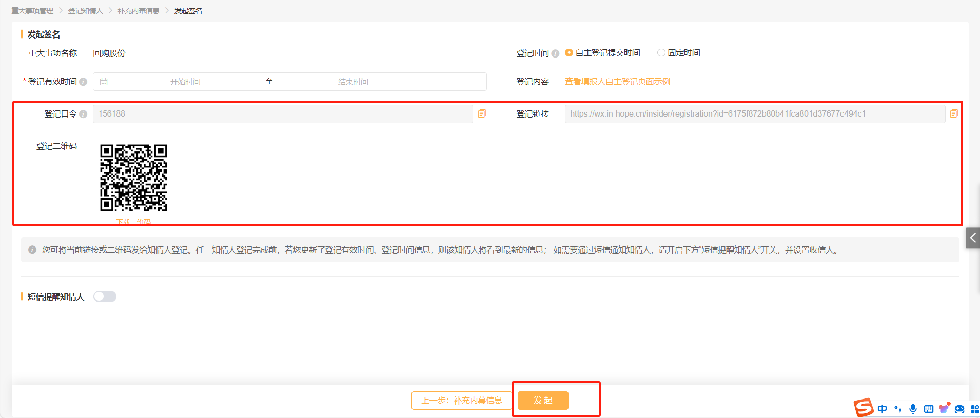980x418 pixels.
Task: Click the 登记口令 input field
Action: click(x=283, y=114)
